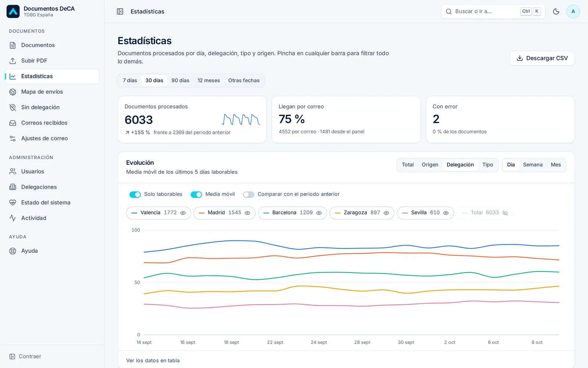Click Descargar CSV button
588x368 pixels.
pos(542,58)
